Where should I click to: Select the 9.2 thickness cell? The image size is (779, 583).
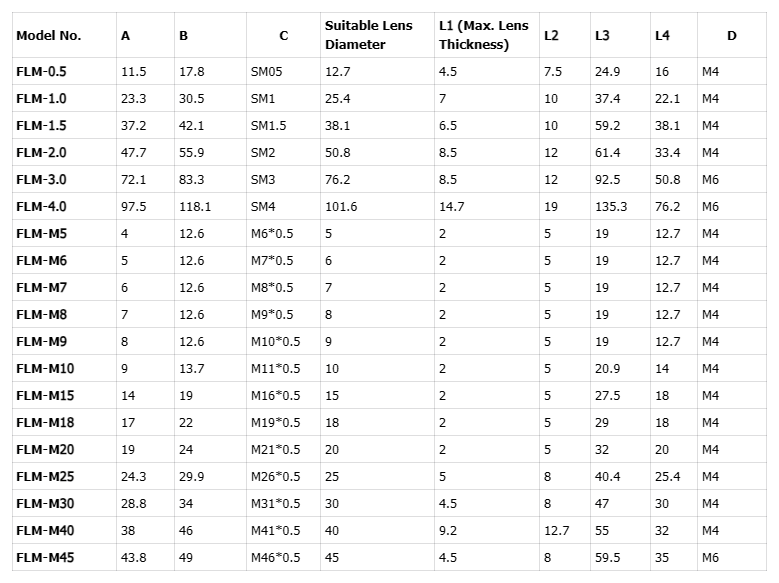click(447, 531)
